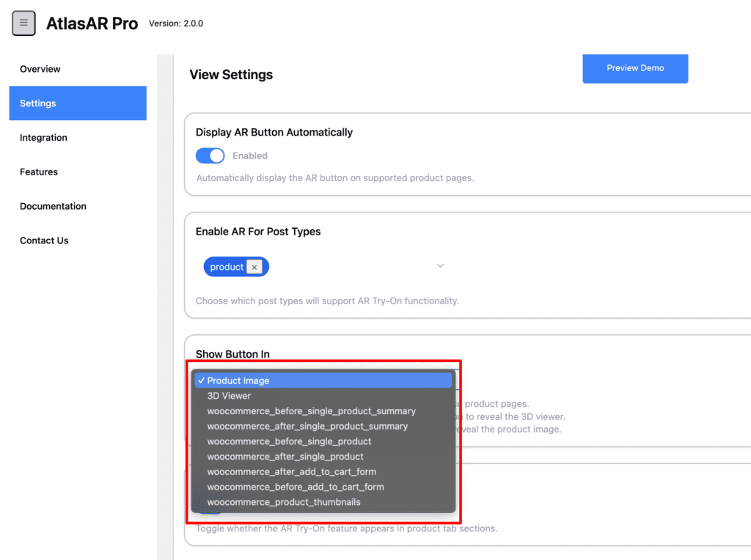
Task: Open Documentation in the sidebar
Action: (x=53, y=207)
